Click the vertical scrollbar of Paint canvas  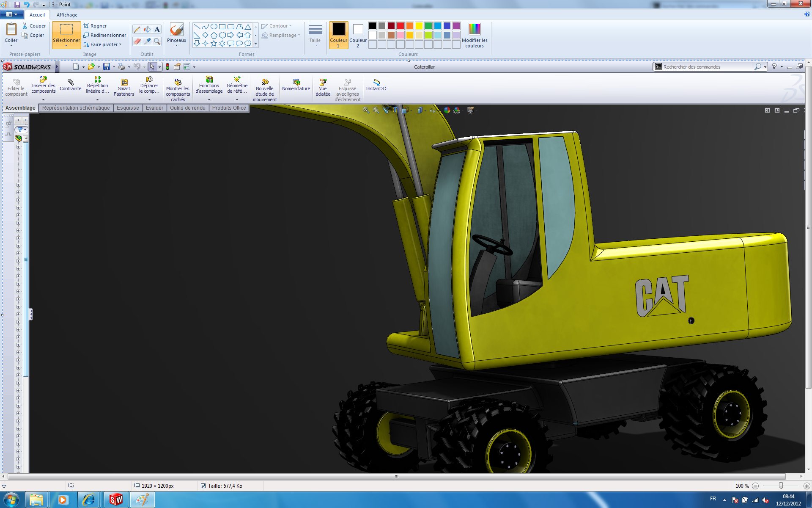pyautogui.click(x=808, y=227)
